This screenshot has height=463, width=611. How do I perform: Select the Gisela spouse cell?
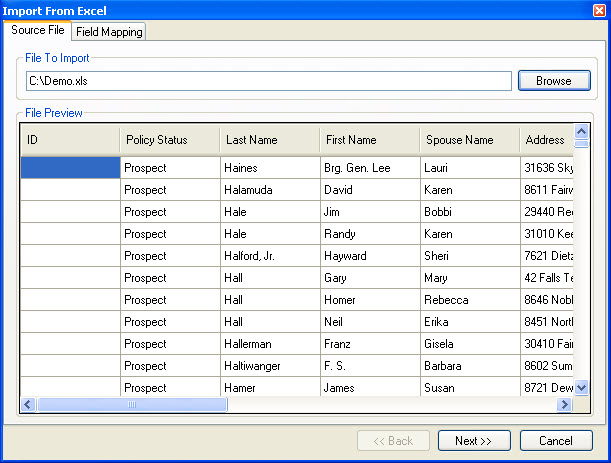(470, 344)
